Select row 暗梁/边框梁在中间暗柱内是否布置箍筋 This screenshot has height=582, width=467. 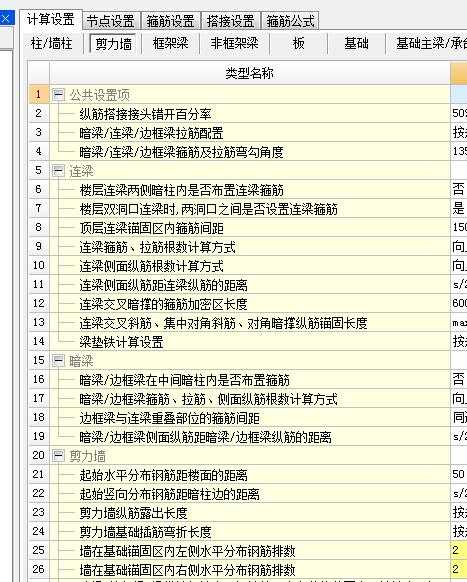point(249,379)
